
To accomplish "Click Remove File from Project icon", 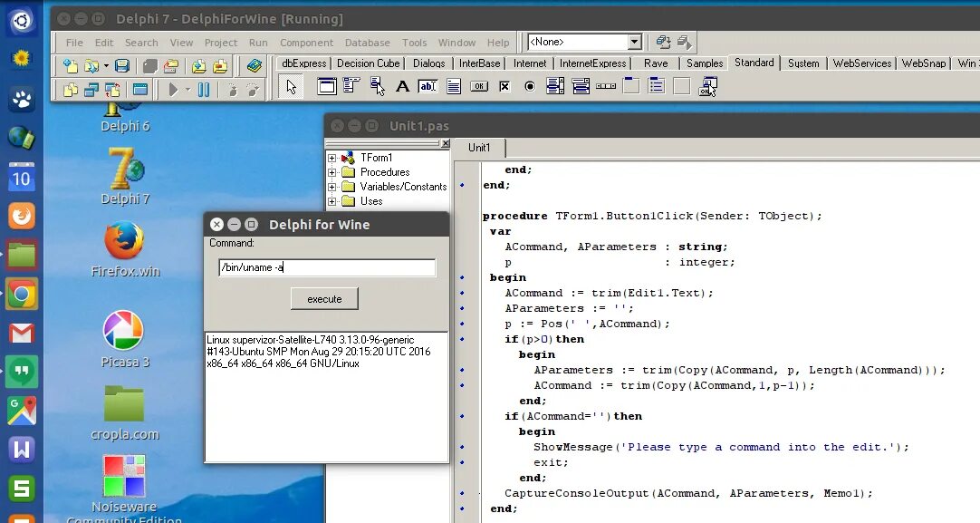I will click(x=220, y=65).
